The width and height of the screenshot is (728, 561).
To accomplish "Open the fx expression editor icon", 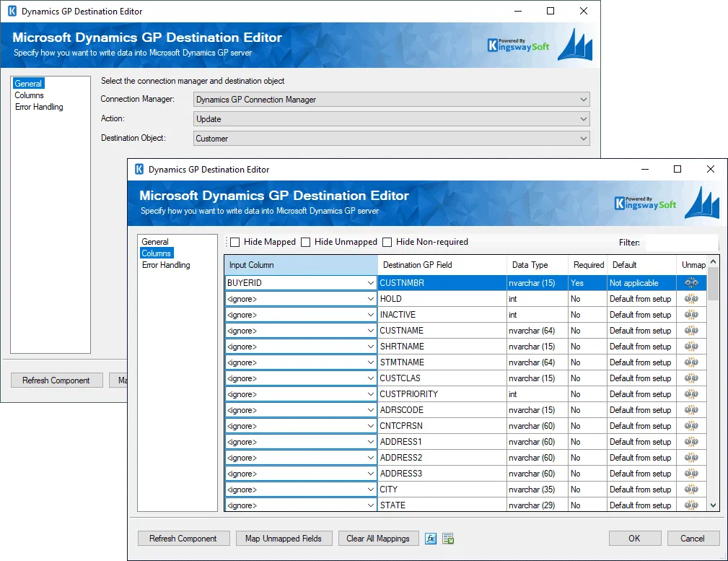I will point(431,539).
